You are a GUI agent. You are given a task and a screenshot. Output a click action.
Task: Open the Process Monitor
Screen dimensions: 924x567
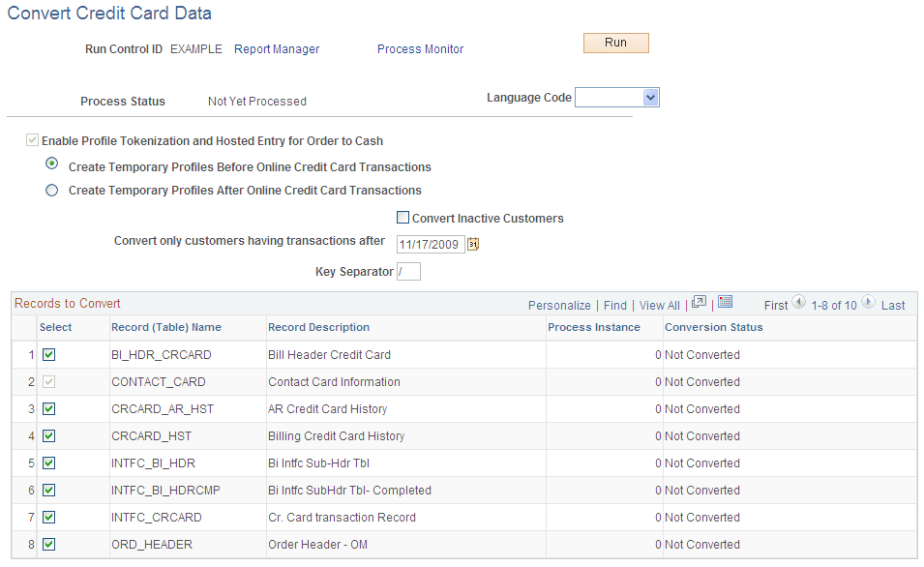pyautogui.click(x=420, y=48)
